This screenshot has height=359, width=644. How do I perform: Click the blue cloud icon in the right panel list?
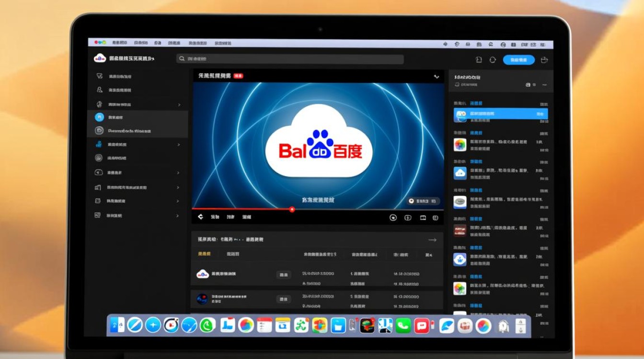pos(460,173)
